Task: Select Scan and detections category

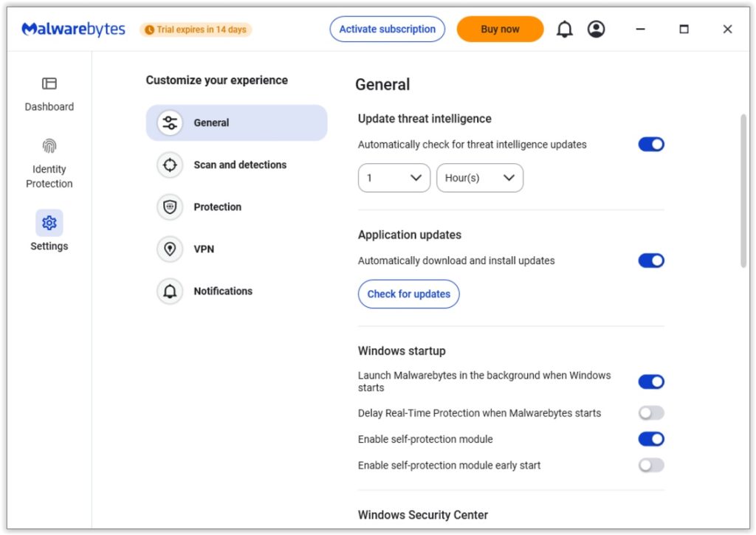Action: (x=236, y=165)
